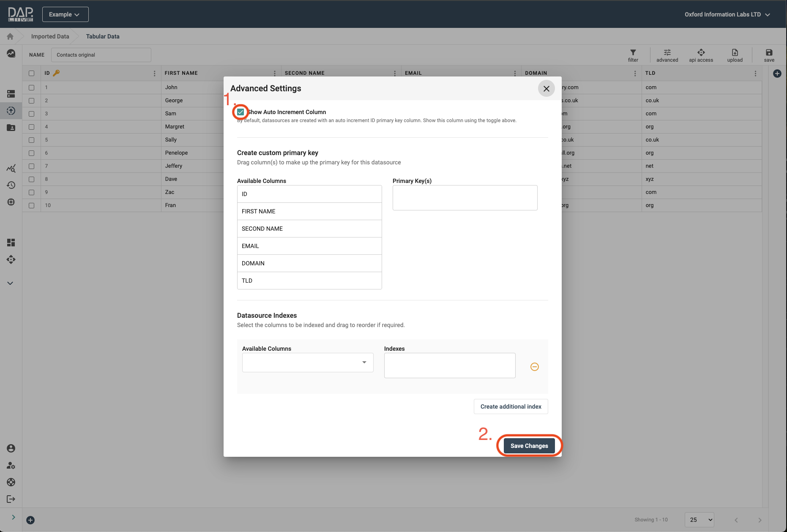Uncheck Show Auto Increment Column

240,112
